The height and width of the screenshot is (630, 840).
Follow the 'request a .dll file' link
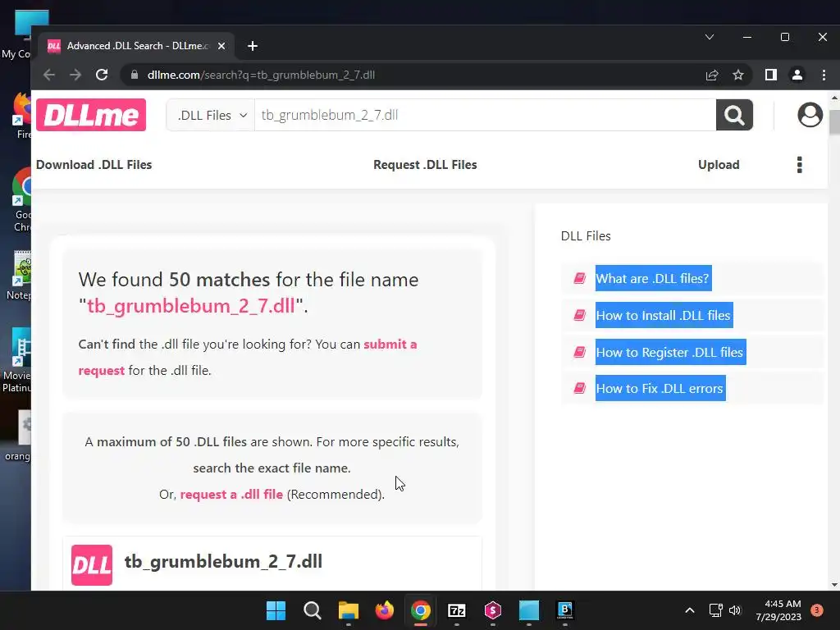point(231,494)
